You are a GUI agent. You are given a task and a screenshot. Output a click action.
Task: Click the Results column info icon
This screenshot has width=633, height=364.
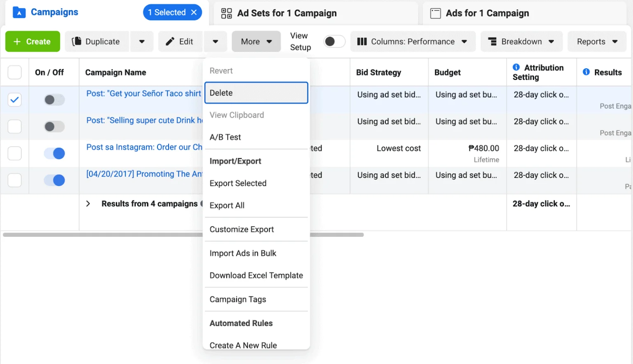click(x=586, y=72)
